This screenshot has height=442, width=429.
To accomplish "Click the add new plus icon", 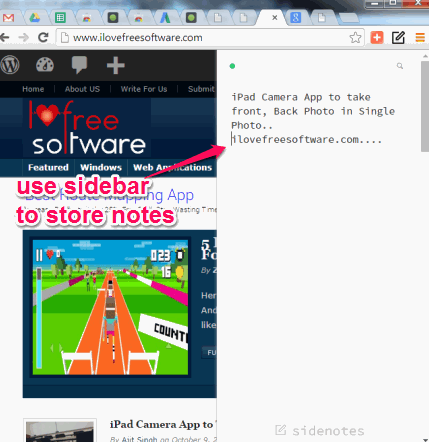I will point(116,65).
